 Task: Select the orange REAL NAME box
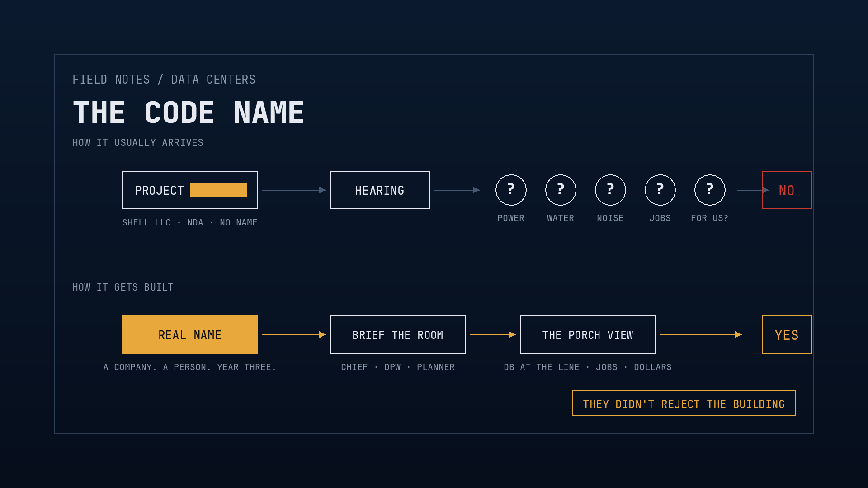point(190,334)
